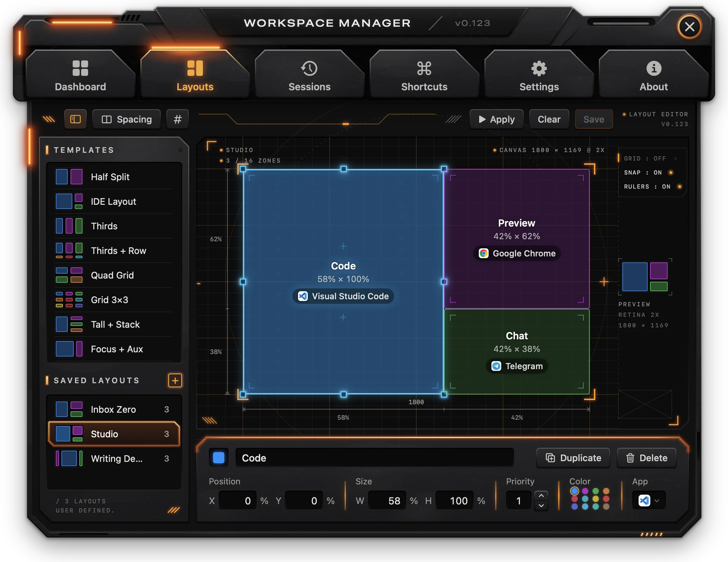728x562 pixels.
Task: Apply the current layout
Action: [x=496, y=119]
